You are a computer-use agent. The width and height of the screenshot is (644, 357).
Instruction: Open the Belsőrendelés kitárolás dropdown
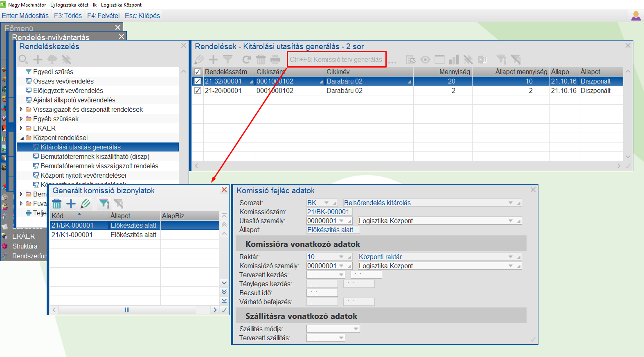point(511,203)
